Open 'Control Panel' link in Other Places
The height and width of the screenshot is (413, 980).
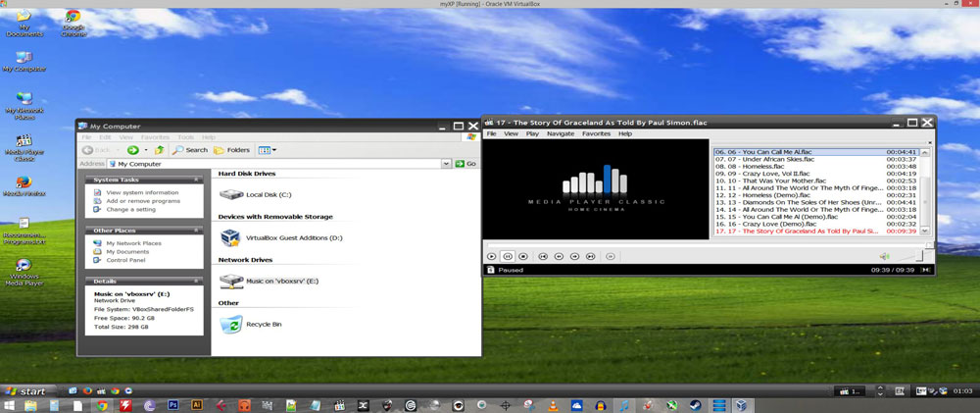[125, 260]
